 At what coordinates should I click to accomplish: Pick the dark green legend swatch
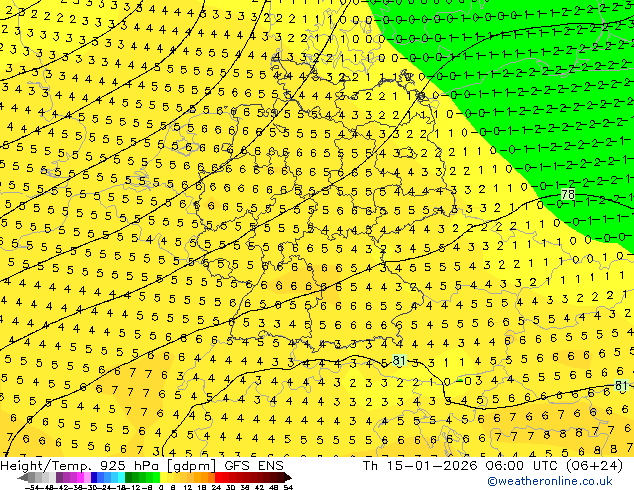(129, 477)
